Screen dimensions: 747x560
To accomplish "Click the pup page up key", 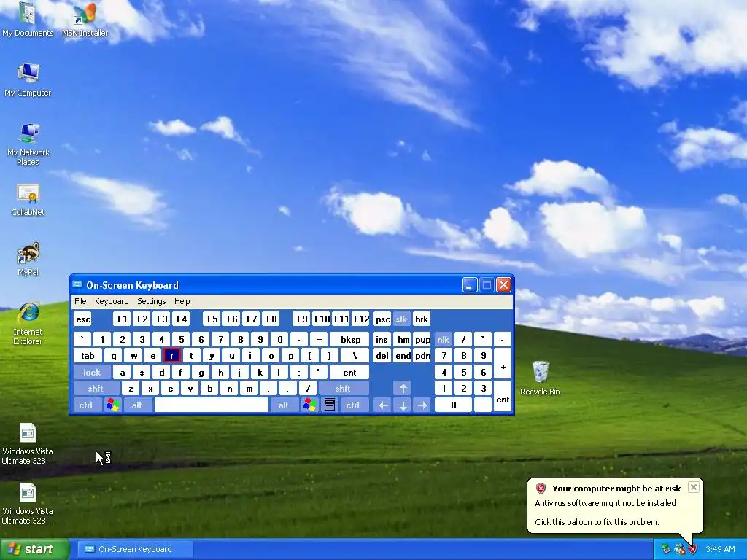I will [x=422, y=340].
